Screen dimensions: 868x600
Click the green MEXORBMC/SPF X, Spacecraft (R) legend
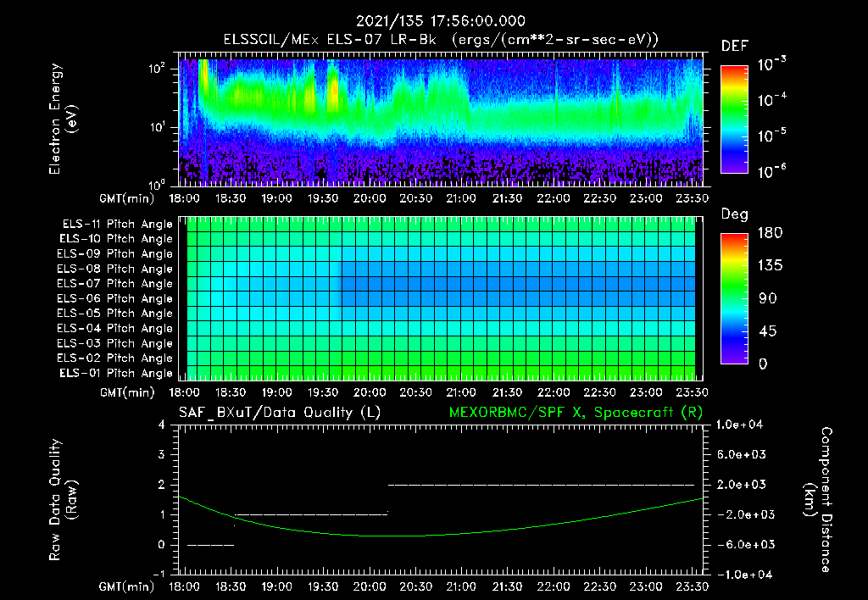tap(576, 413)
